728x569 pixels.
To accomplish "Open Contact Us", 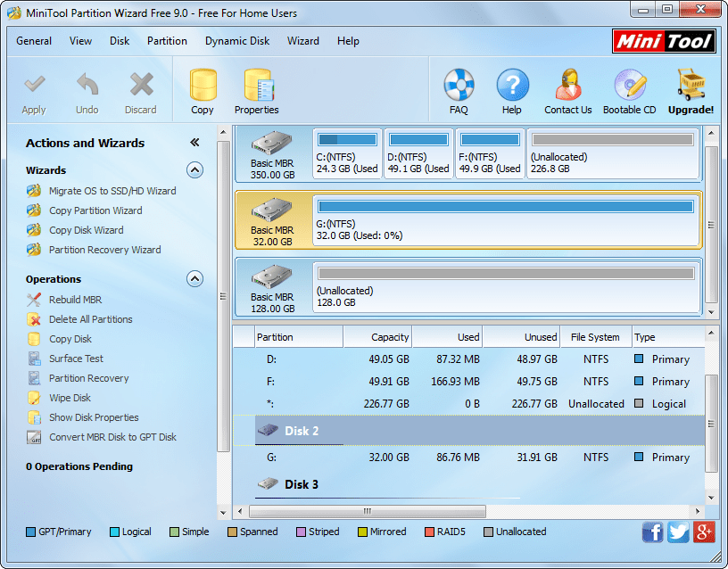I will [x=568, y=89].
